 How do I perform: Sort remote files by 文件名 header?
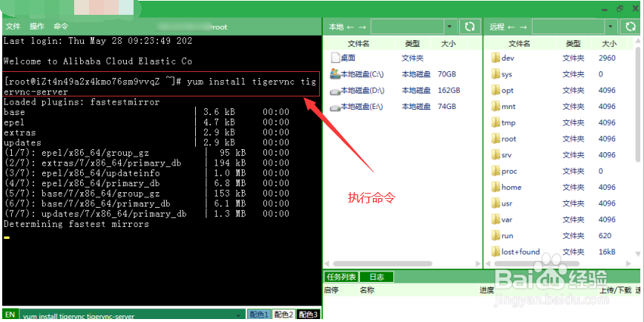tap(520, 43)
